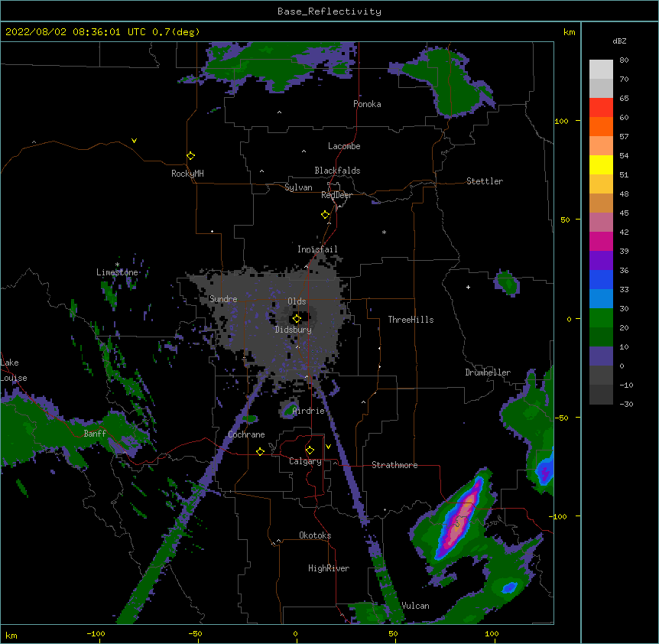Click the Lake Louise label
The image size is (659, 644).
click(14, 370)
